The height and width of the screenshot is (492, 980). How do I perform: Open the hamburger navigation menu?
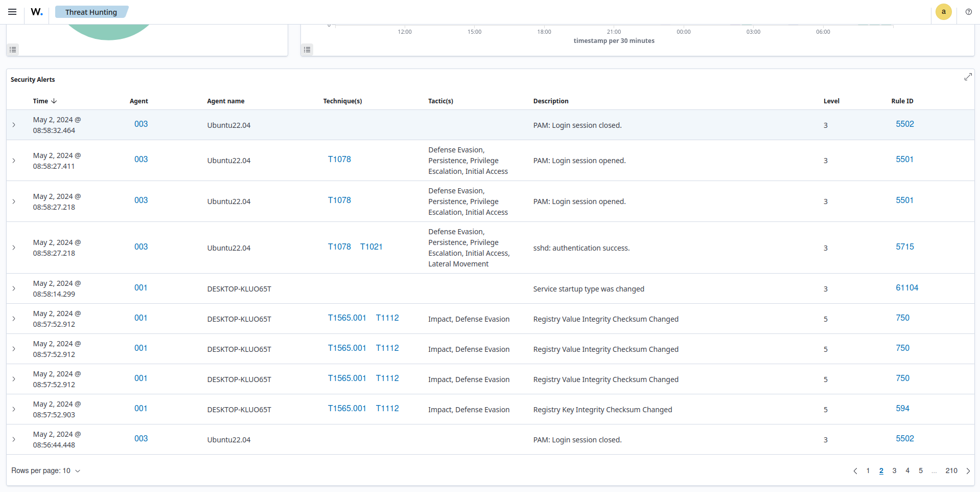click(x=12, y=12)
